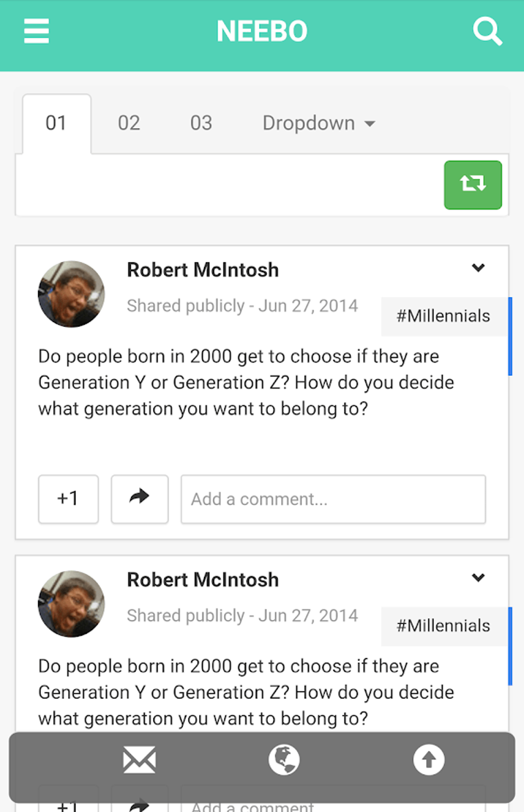
Task: Switch to tab 03
Action: coord(201,123)
